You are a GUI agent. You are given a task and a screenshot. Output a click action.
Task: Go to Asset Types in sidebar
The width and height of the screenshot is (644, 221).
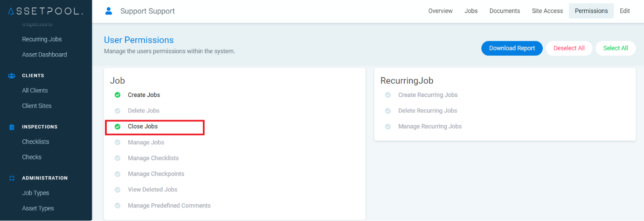click(x=38, y=208)
